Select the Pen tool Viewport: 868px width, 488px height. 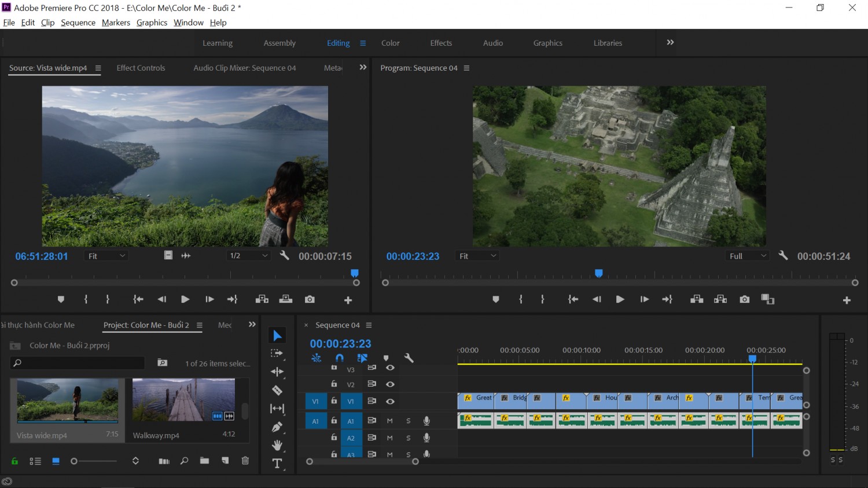277,427
